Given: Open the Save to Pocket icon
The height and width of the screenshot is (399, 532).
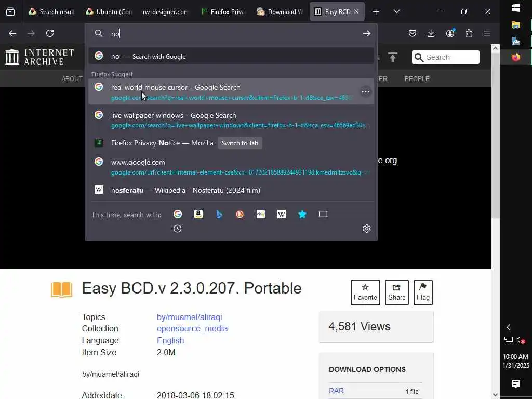Looking at the screenshot, I should click(x=412, y=33).
